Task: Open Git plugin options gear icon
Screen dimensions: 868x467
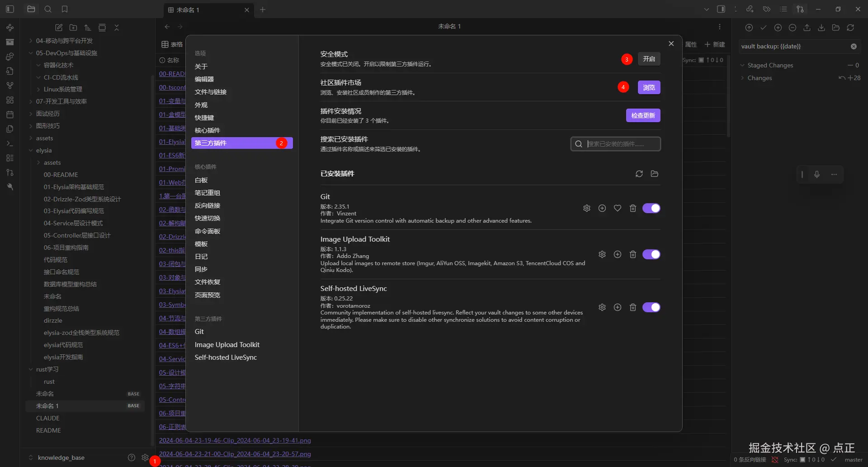Action: click(587, 208)
